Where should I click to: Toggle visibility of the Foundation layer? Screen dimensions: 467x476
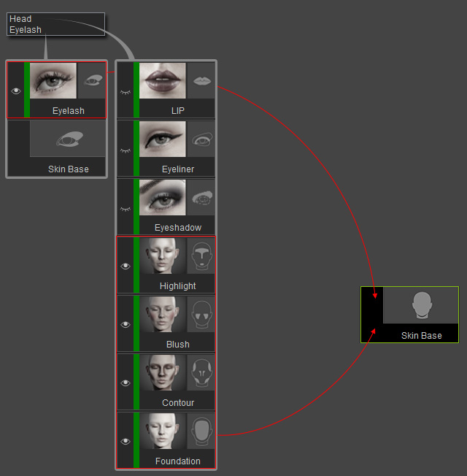tap(126, 441)
